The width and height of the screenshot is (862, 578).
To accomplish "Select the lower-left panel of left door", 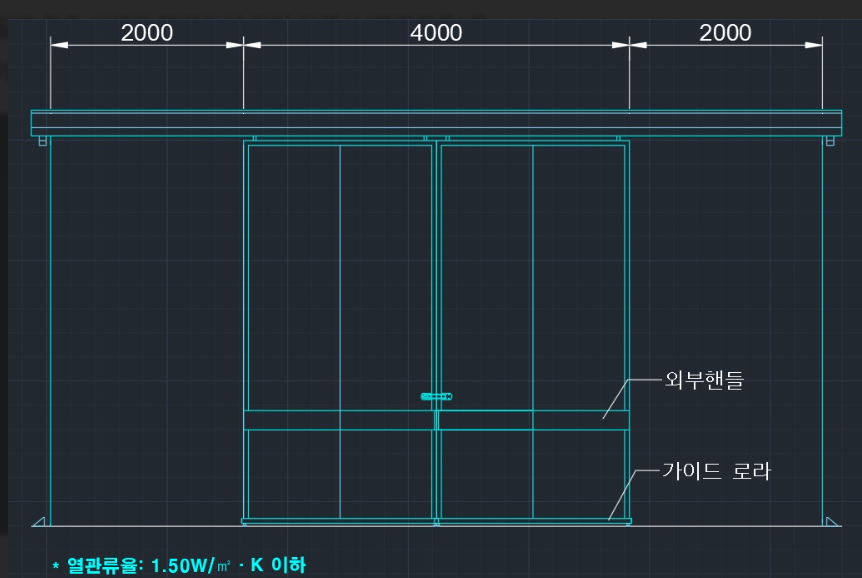I will (294, 473).
